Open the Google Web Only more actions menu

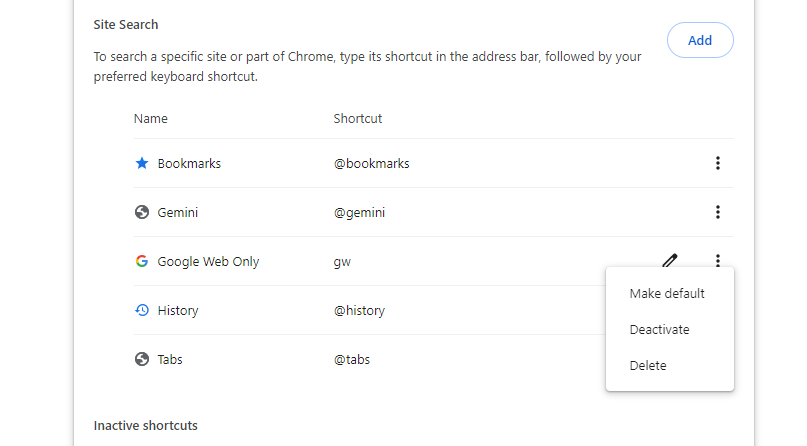[x=717, y=261]
